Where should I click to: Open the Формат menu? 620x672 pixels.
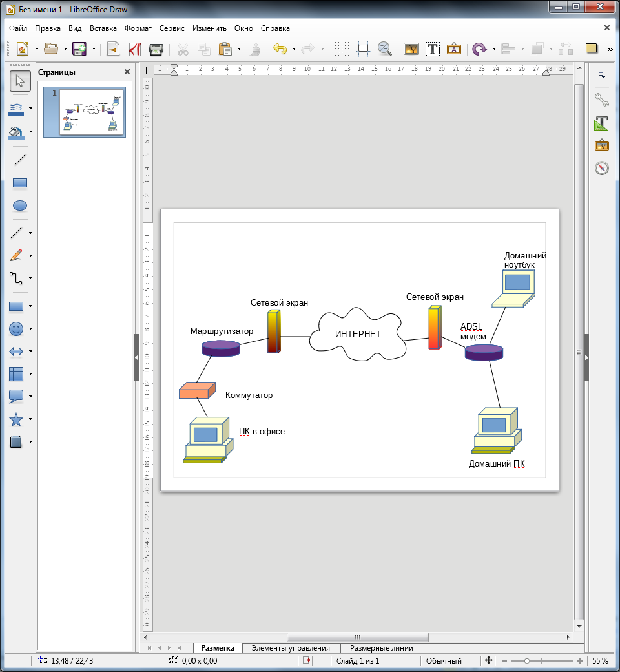[x=138, y=28]
